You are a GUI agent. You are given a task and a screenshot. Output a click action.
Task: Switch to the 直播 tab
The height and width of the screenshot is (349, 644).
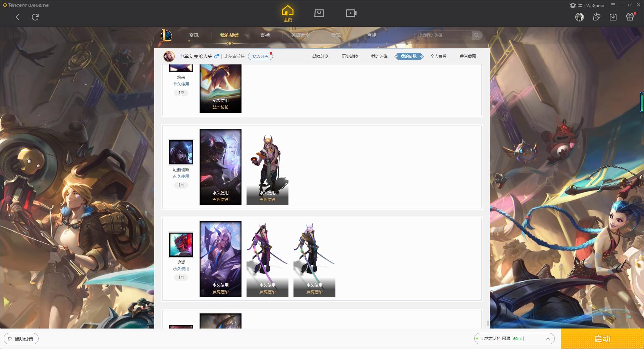(x=265, y=35)
